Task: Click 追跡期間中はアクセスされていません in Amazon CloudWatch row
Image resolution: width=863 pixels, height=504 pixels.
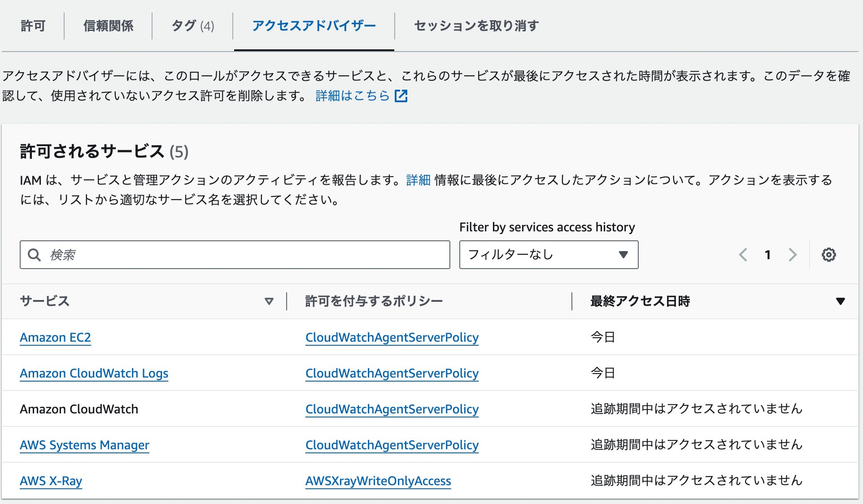Action: click(697, 409)
